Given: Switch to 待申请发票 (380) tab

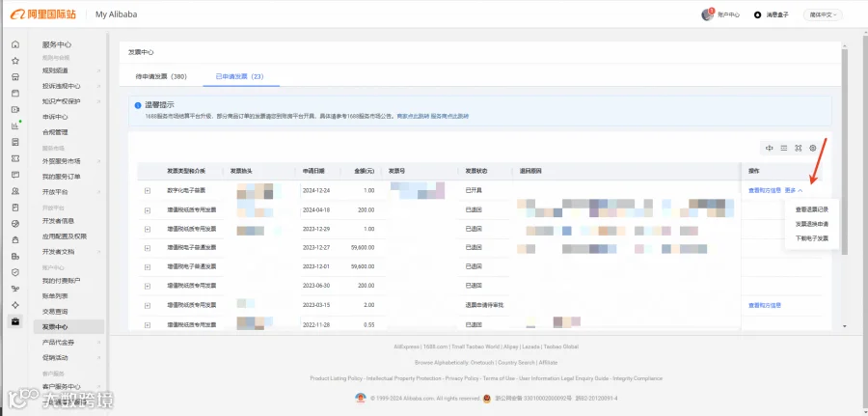Looking at the screenshot, I should coord(161,76).
